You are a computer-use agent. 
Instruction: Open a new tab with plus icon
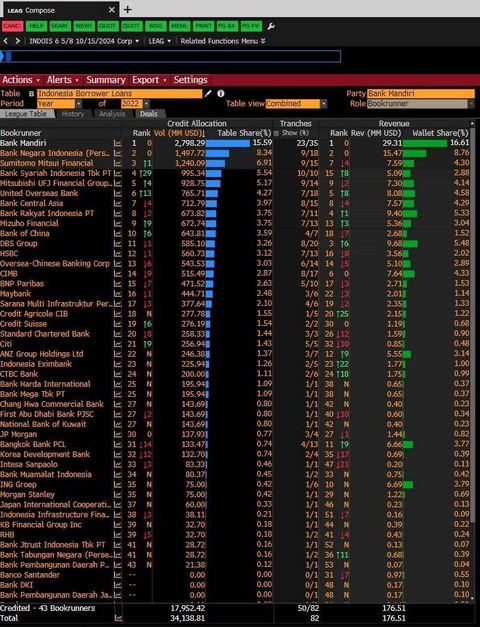pyautogui.click(x=127, y=10)
